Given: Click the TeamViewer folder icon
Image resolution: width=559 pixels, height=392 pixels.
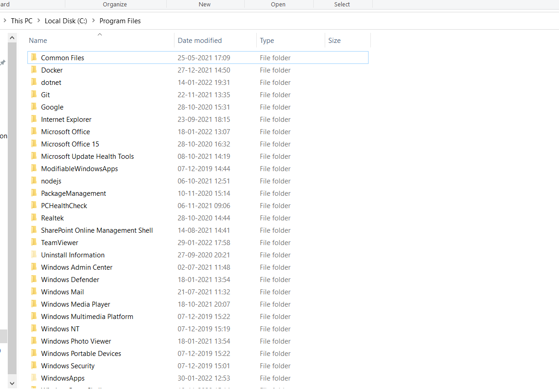Looking at the screenshot, I should [x=34, y=242].
